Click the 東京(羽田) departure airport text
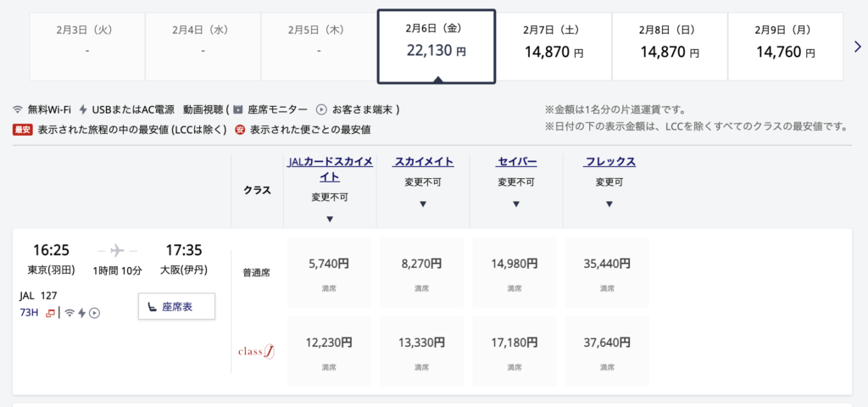The image size is (868, 407). pyautogui.click(x=50, y=270)
